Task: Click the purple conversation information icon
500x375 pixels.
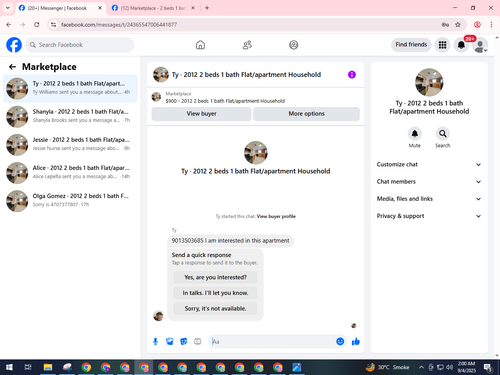Action: [x=352, y=75]
